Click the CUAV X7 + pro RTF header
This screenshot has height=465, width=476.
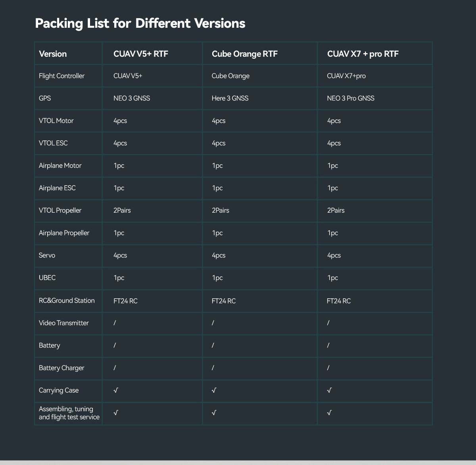[x=363, y=54]
